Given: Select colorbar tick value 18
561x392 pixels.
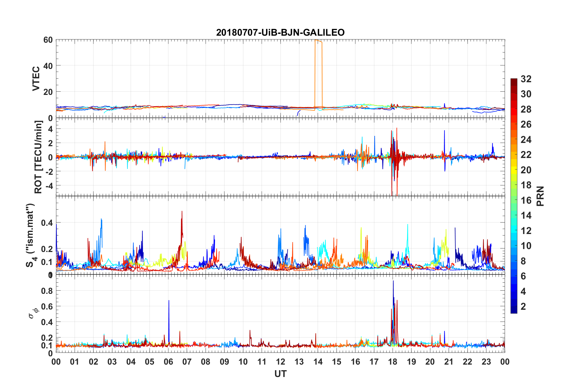Looking at the screenshot, I should pos(526,185).
